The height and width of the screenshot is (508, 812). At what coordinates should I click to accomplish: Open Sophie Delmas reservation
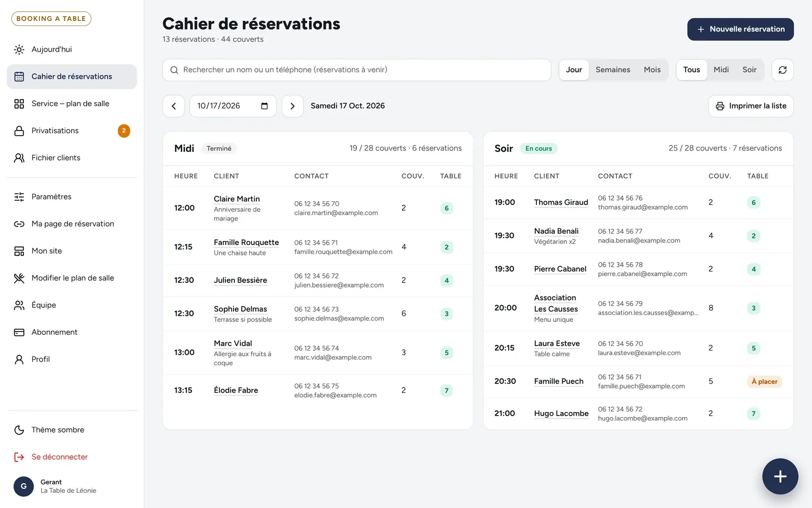(x=240, y=309)
